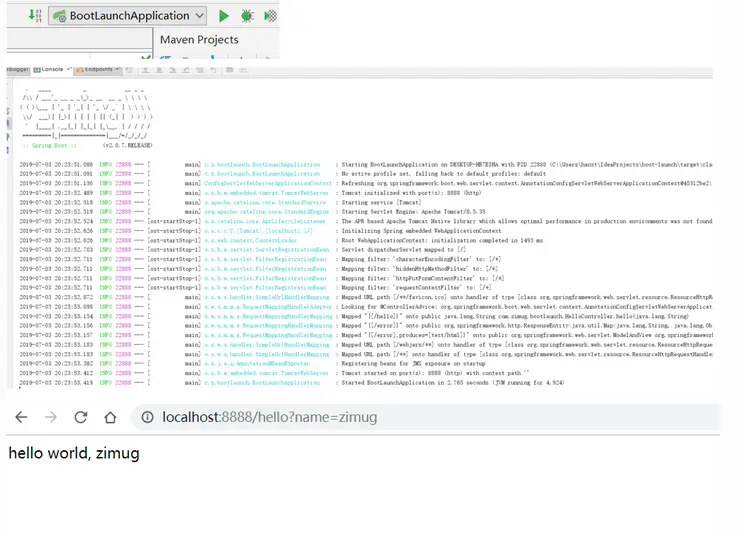This screenshot has width=743, height=536.
Task: Select log line 'Starting Servlet Engine: Apache Tomcat'
Action: click(253, 212)
